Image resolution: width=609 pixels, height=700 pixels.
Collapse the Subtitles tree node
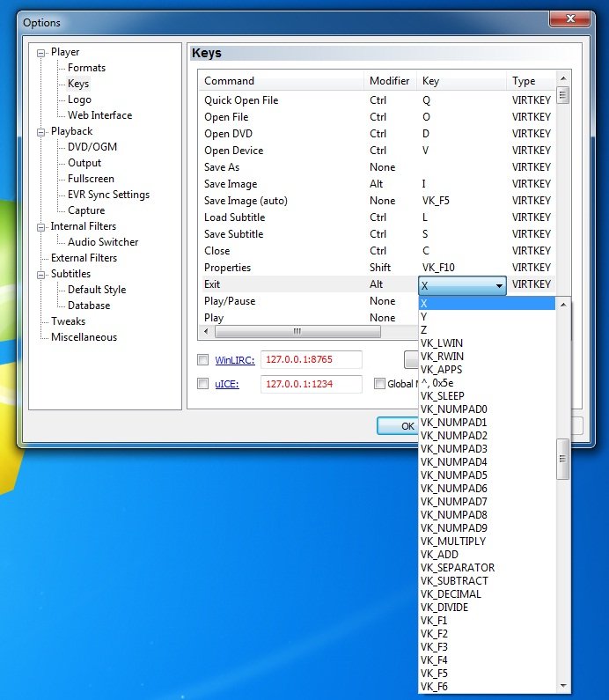(41, 275)
